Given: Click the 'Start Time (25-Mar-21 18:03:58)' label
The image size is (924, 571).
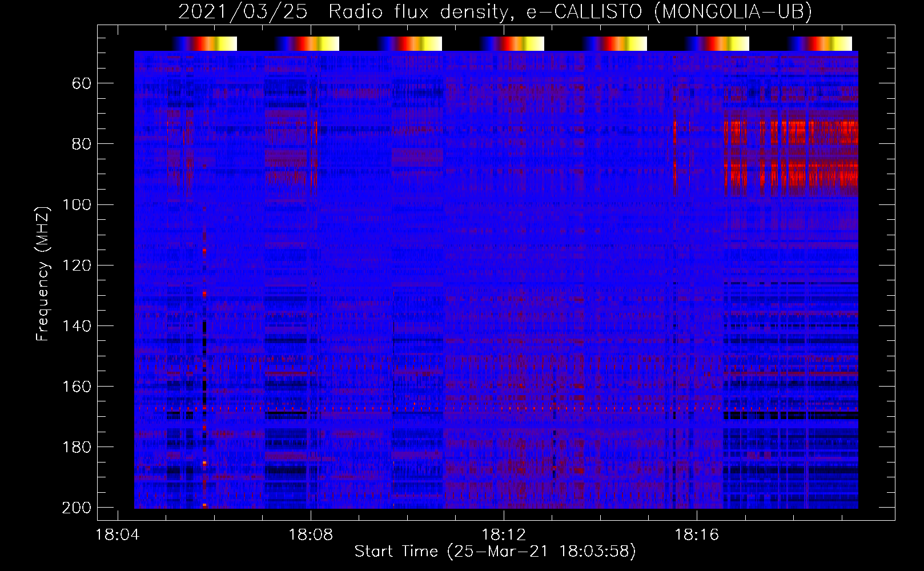Looking at the screenshot, I should pos(495,552).
